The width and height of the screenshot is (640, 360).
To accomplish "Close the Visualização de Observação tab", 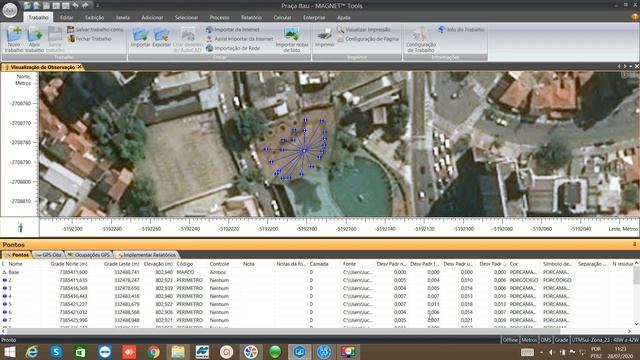I will tap(80, 67).
